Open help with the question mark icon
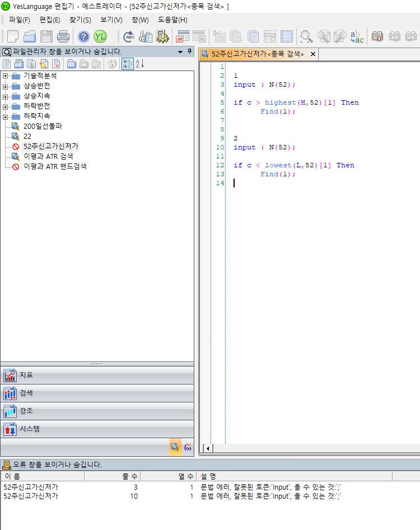 (x=83, y=37)
